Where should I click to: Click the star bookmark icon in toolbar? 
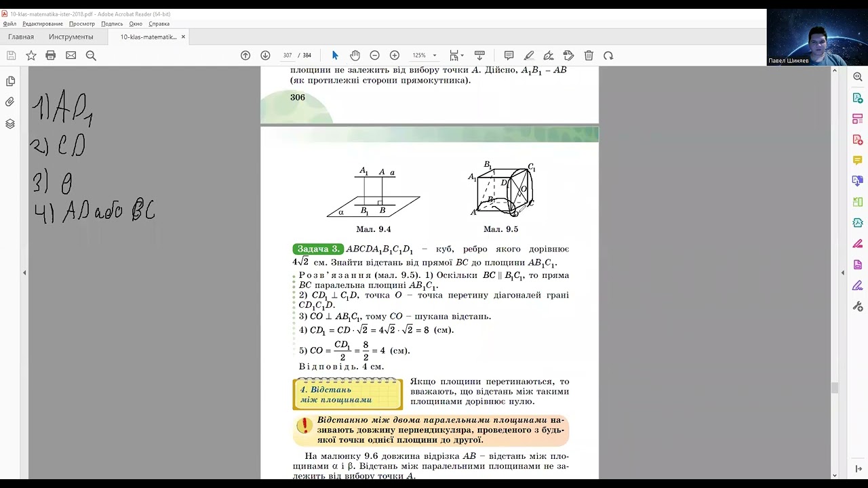click(x=31, y=56)
